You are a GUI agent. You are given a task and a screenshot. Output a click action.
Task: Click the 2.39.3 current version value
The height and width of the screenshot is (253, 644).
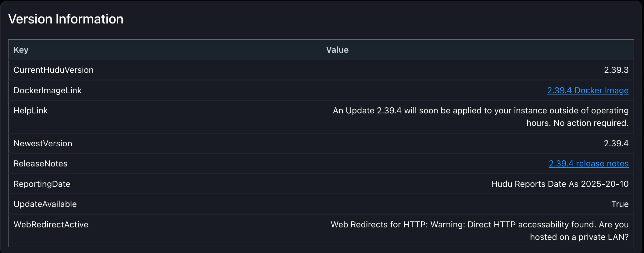pos(616,70)
